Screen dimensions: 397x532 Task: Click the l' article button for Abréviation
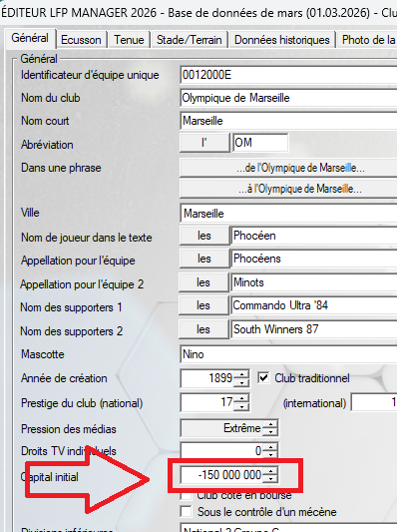(204, 143)
